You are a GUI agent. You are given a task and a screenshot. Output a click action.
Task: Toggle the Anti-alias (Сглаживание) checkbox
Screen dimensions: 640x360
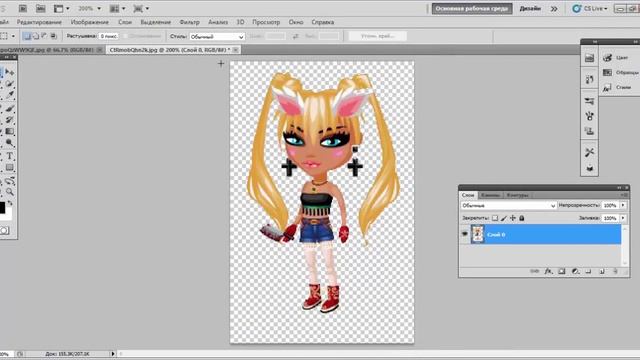(125, 36)
